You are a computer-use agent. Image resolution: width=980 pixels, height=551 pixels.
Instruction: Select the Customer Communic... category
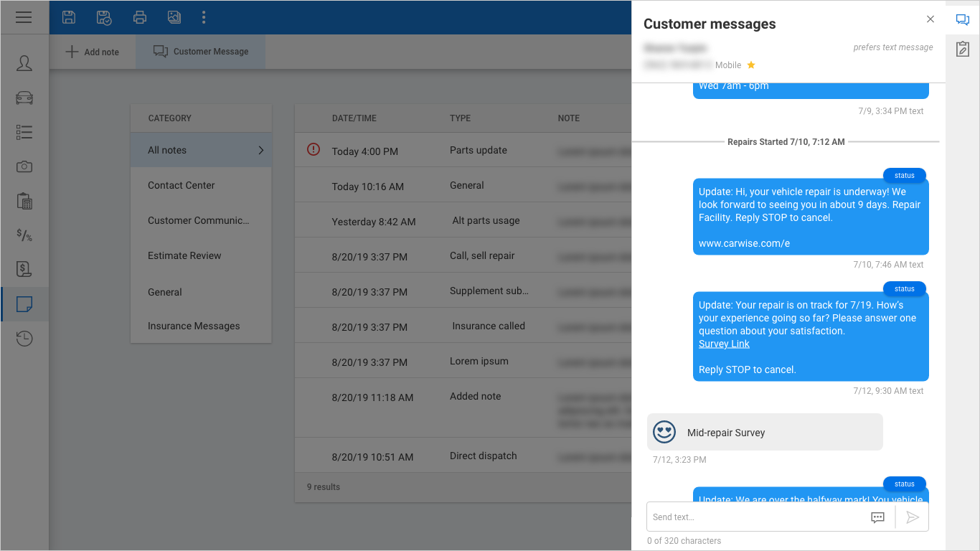201,220
